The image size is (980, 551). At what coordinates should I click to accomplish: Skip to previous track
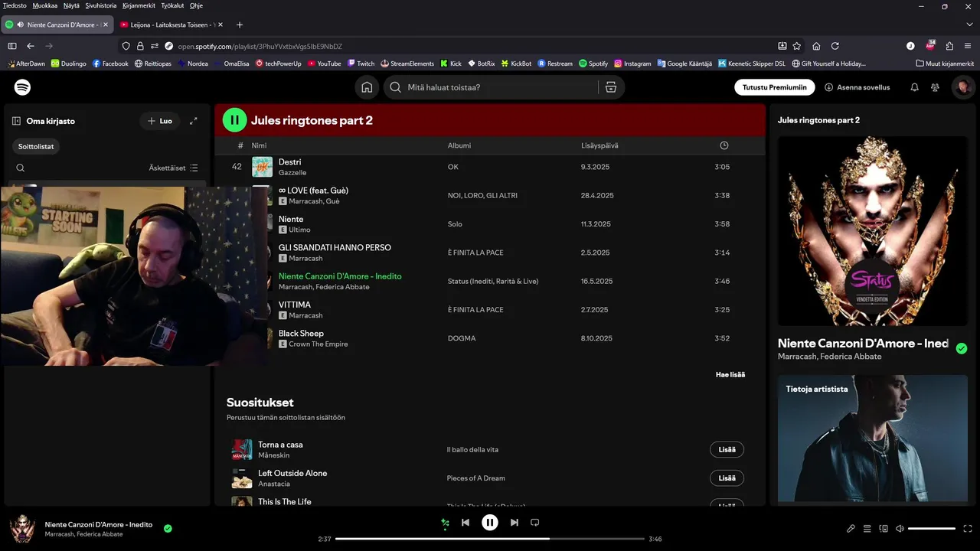[465, 523]
